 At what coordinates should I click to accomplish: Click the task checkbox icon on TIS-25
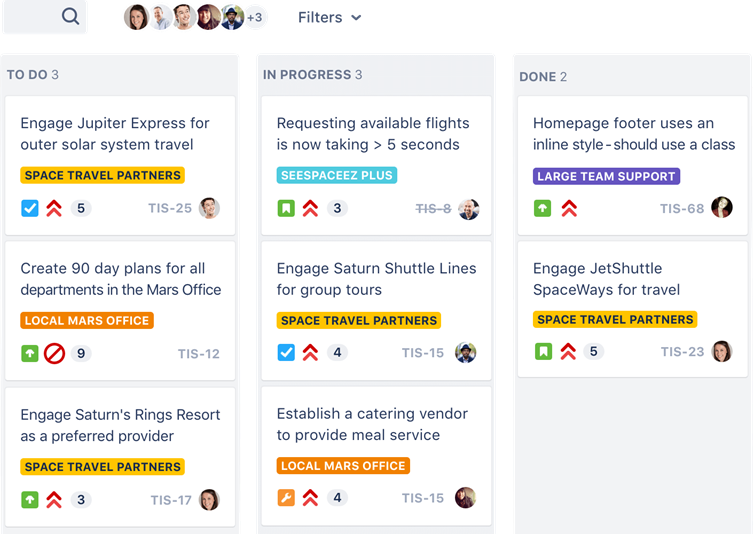pos(30,208)
